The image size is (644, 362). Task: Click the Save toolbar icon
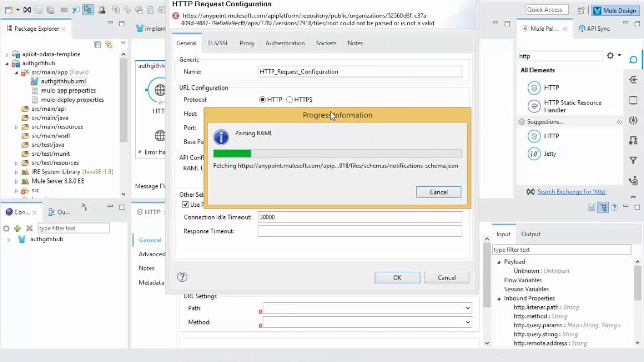click(40, 10)
